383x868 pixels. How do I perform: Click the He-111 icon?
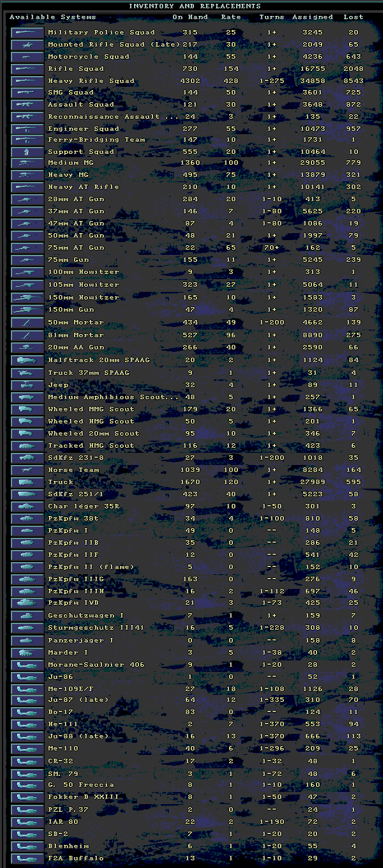[27, 724]
